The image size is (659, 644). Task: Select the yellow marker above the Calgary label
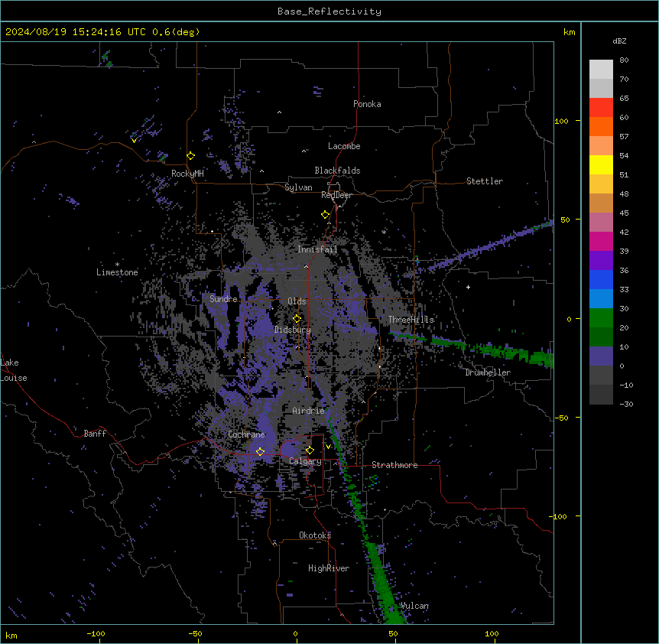pyautogui.click(x=310, y=450)
